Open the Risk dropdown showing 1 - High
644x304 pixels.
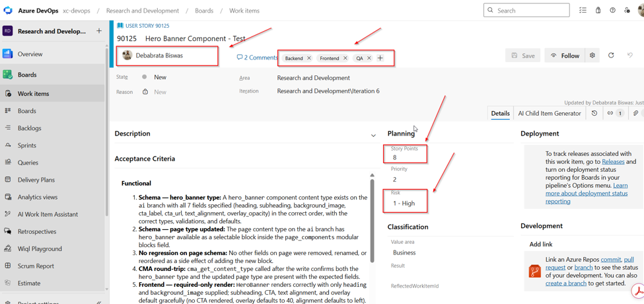tap(406, 204)
